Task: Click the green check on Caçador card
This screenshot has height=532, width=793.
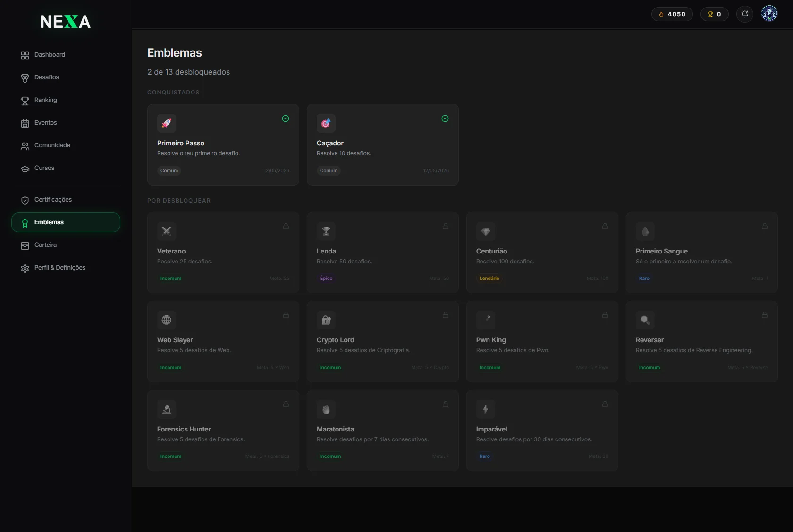Action: tap(445, 118)
